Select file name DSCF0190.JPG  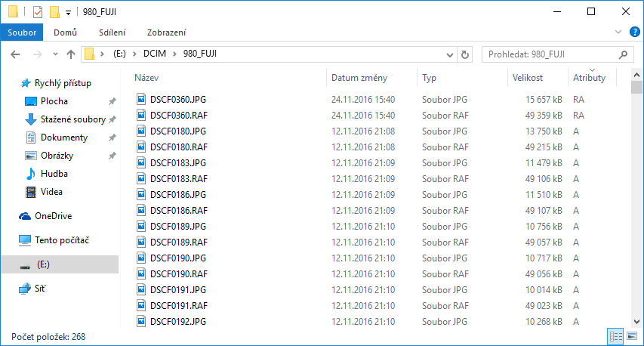[178, 258]
